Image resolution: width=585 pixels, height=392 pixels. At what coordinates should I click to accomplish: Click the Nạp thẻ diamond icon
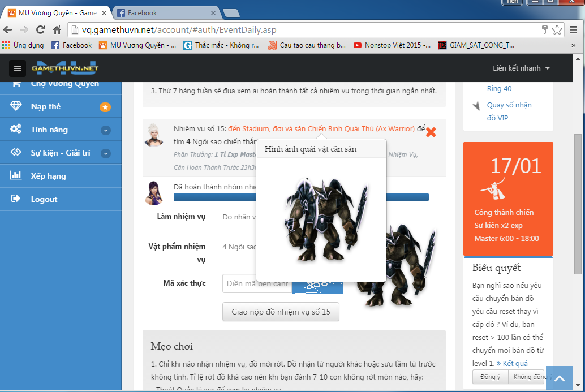click(x=16, y=106)
